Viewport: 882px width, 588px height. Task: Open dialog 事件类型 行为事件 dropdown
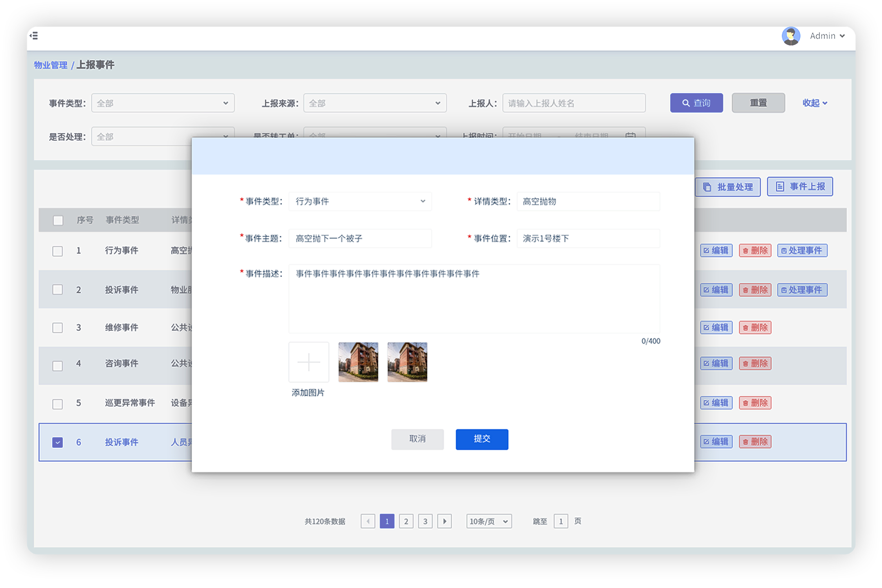(360, 201)
